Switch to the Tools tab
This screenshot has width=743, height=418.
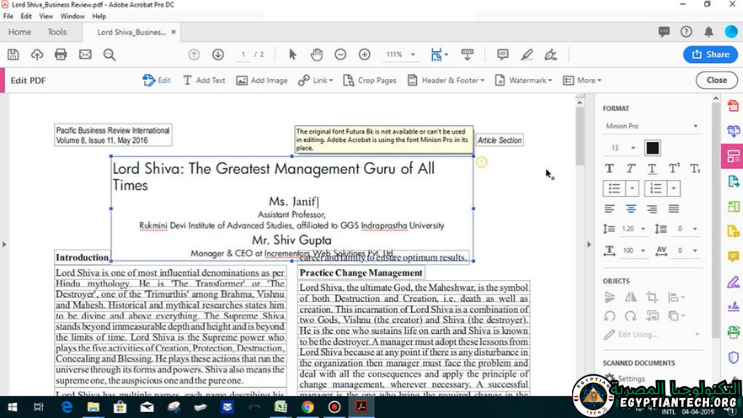click(x=57, y=32)
